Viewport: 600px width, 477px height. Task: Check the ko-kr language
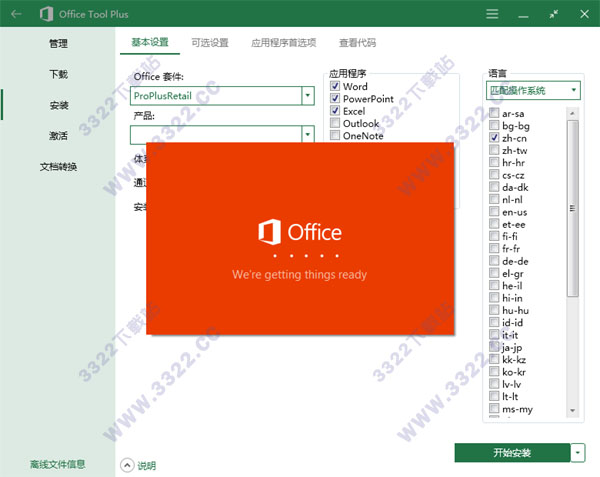click(x=494, y=371)
